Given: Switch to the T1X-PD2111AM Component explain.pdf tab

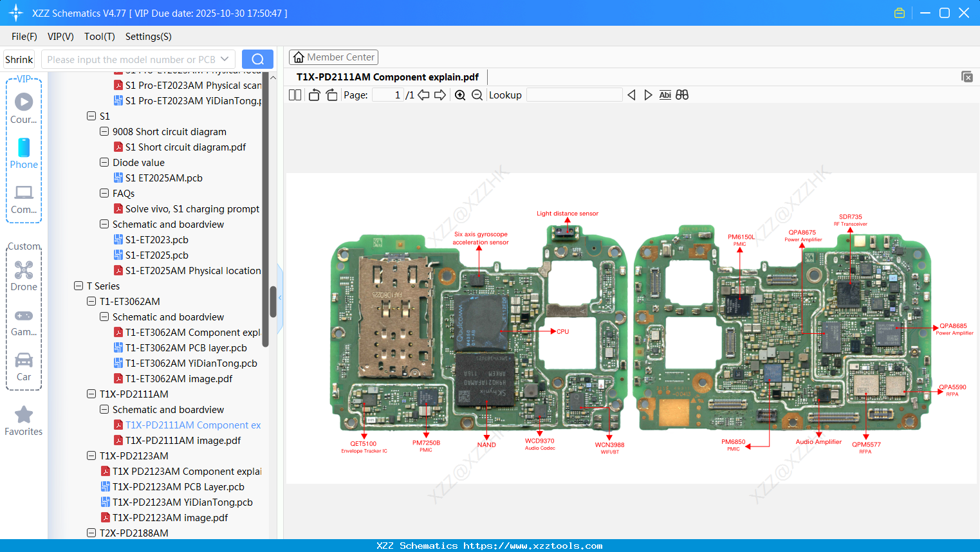Looking at the screenshot, I should click(387, 77).
